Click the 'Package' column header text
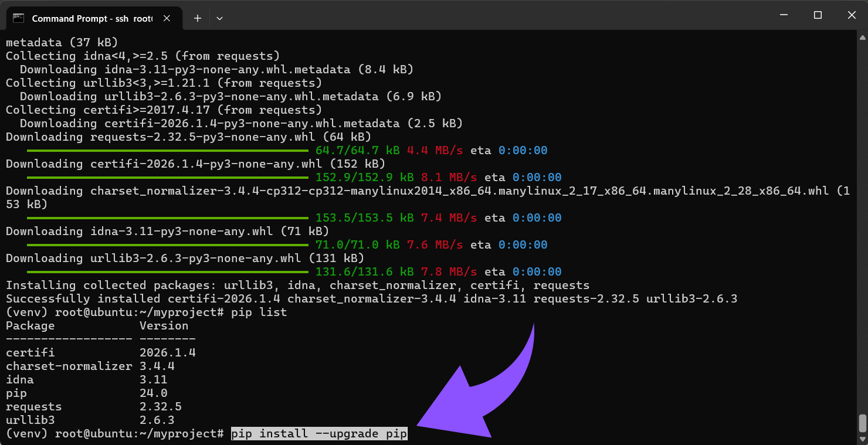Image resolution: width=868 pixels, height=445 pixels. pos(30,326)
